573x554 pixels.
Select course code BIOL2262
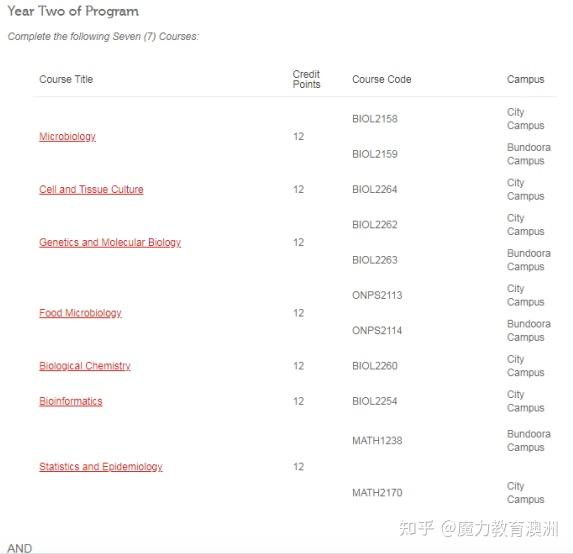coord(375,225)
